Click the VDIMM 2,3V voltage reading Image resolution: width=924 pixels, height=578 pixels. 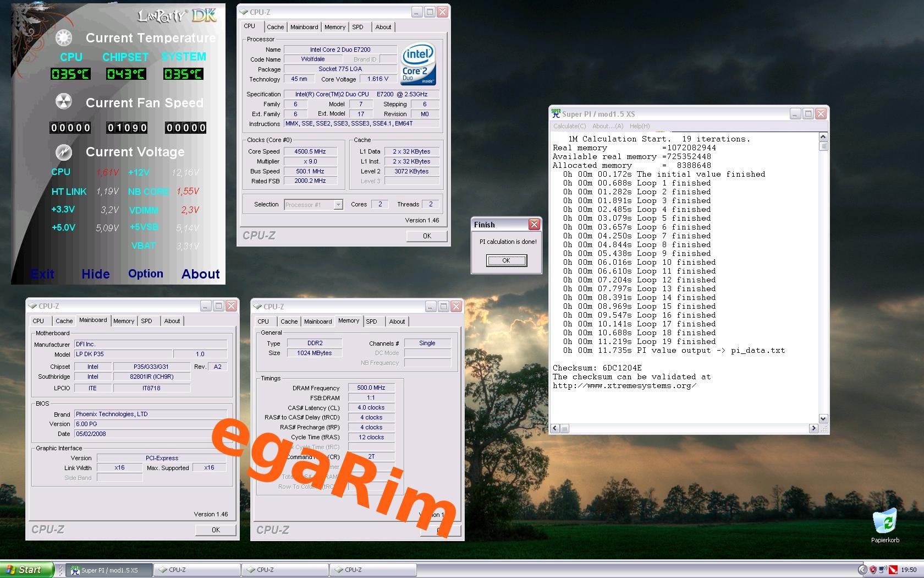(x=190, y=210)
